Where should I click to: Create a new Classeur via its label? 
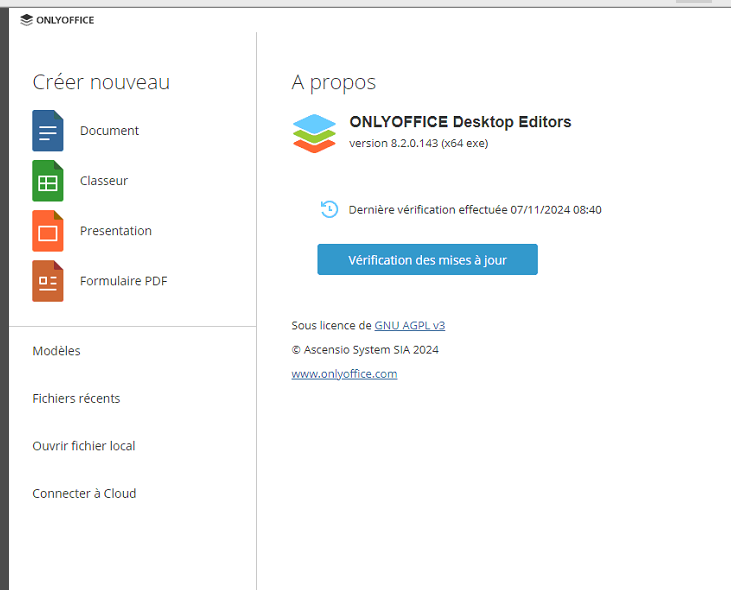[x=103, y=181]
